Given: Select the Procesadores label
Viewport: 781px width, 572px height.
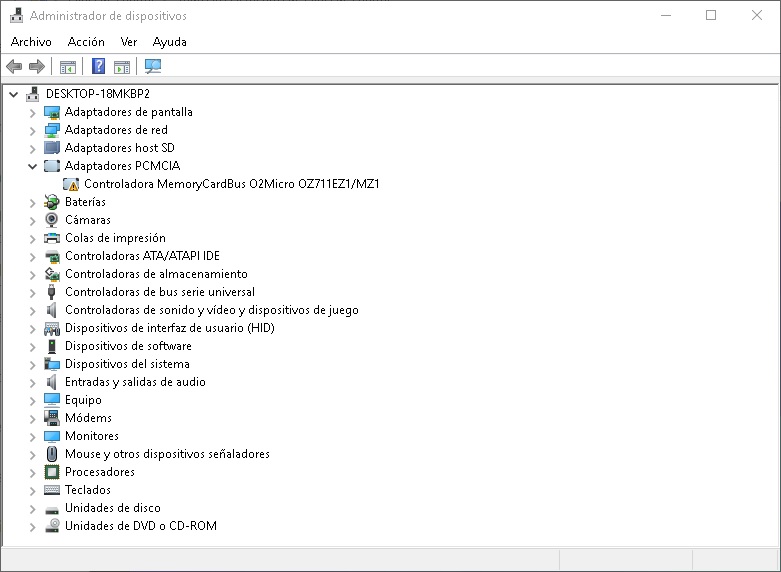Looking at the screenshot, I should click(x=100, y=472).
